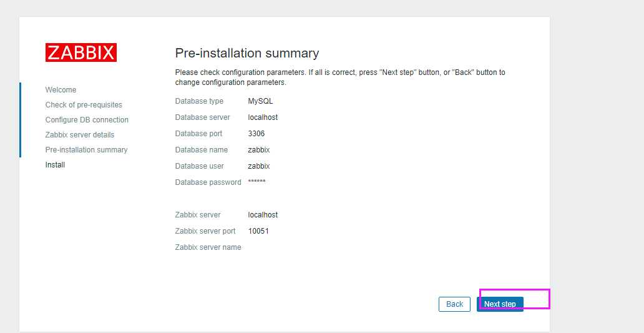Click the 10051 server port value
The width and height of the screenshot is (644, 333).
click(x=258, y=231)
